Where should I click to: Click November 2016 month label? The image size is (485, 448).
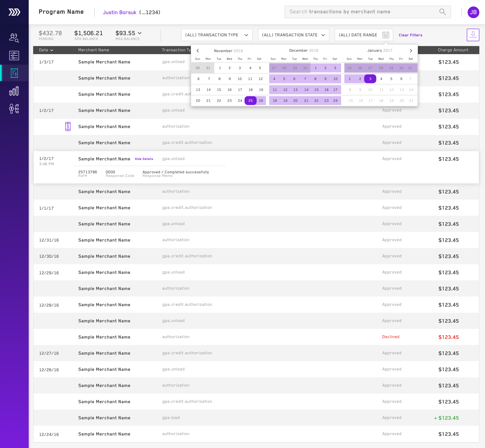point(228,51)
